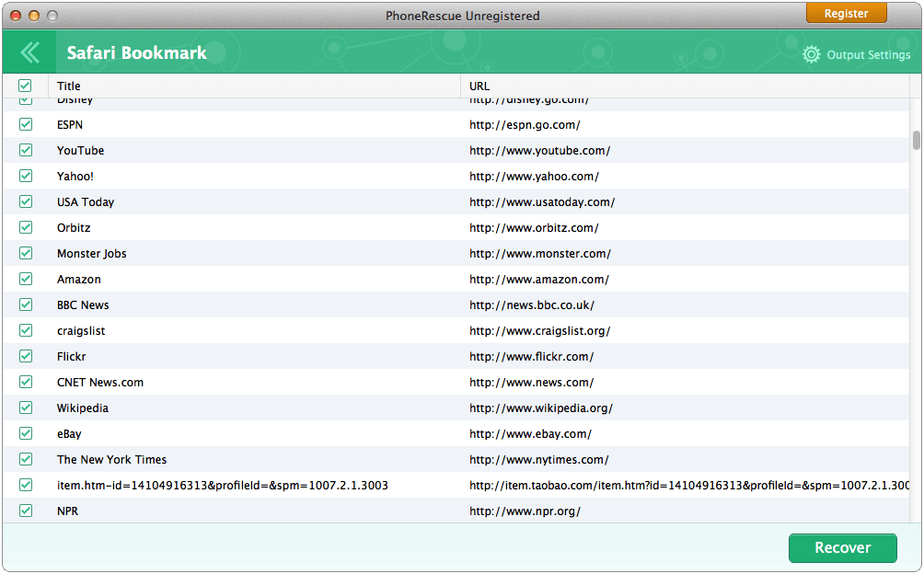Uncheck the Monster Jobs bookmark checkbox
Image resolution: width=924 pixels, height=574 pixels.
tap(26, 253)
